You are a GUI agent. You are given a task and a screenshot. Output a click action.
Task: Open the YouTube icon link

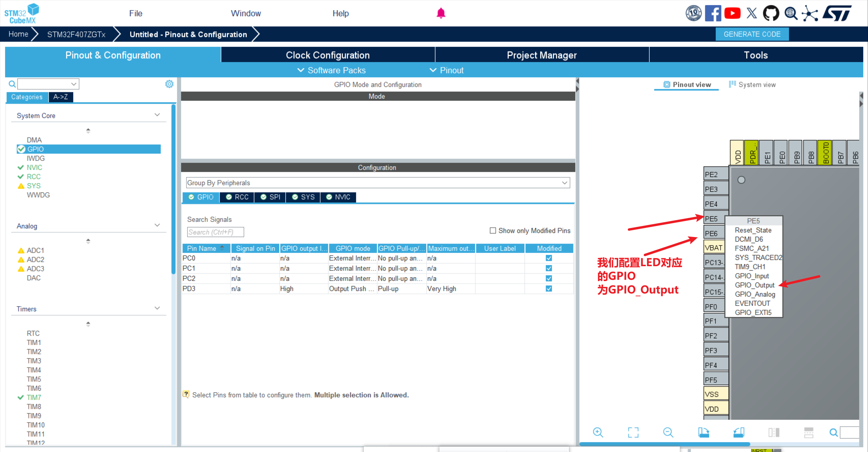tap(732, 13)
